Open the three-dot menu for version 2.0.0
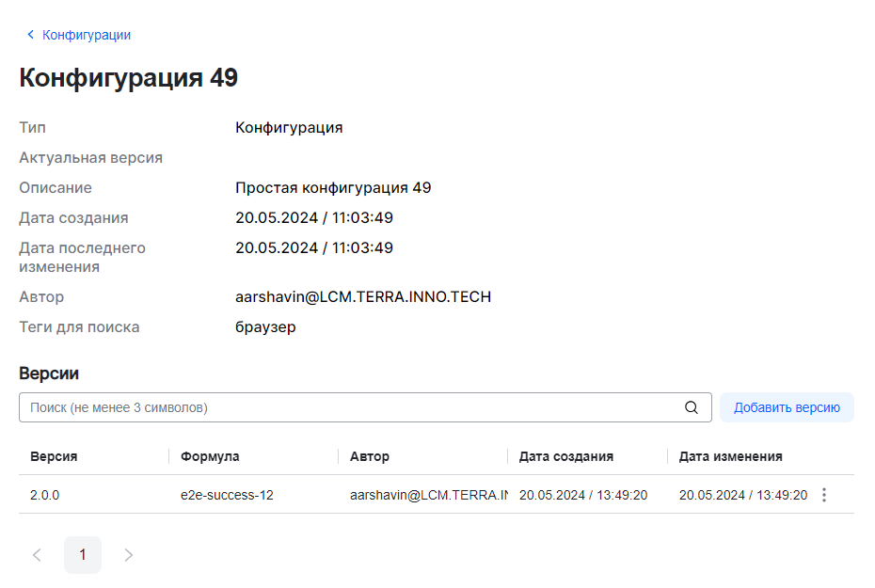This screenshot has width=875, height=588. pyautogui.click(x=824, y=495)
